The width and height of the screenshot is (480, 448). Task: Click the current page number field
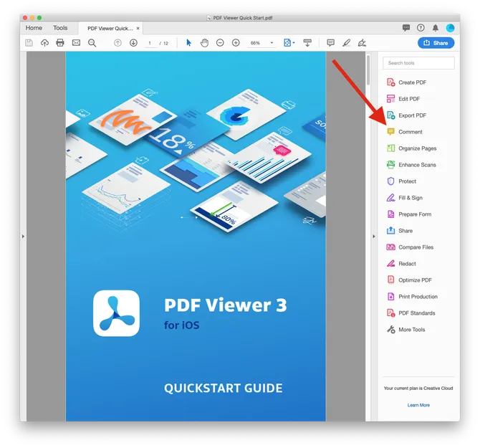pyautogui.click(x=150, y=43)
